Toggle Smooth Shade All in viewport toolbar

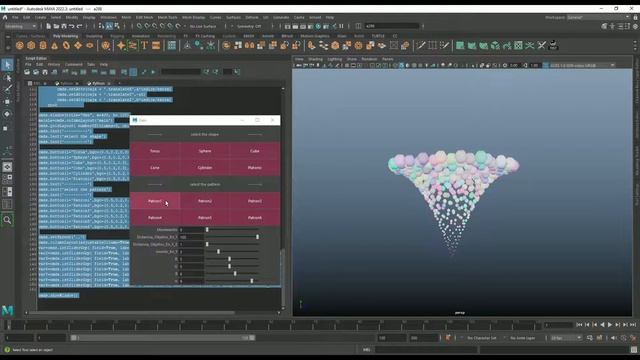(x=401, y=65)
